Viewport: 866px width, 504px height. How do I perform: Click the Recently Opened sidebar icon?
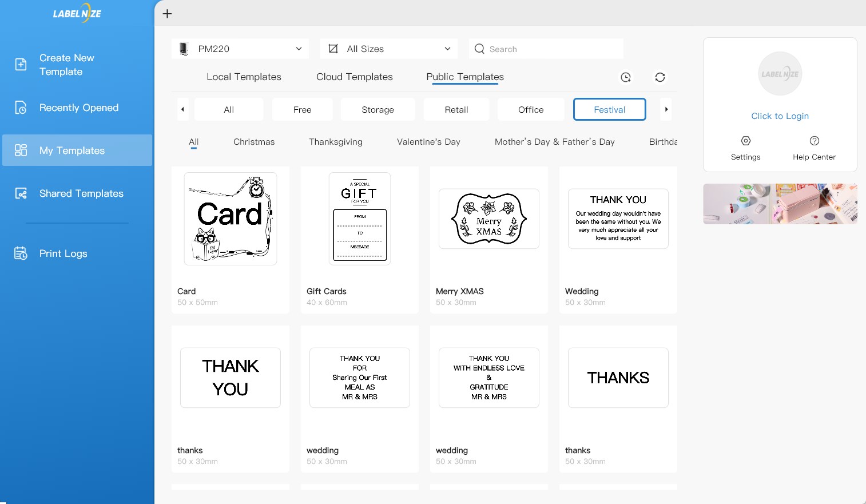(x=21, y=108)
